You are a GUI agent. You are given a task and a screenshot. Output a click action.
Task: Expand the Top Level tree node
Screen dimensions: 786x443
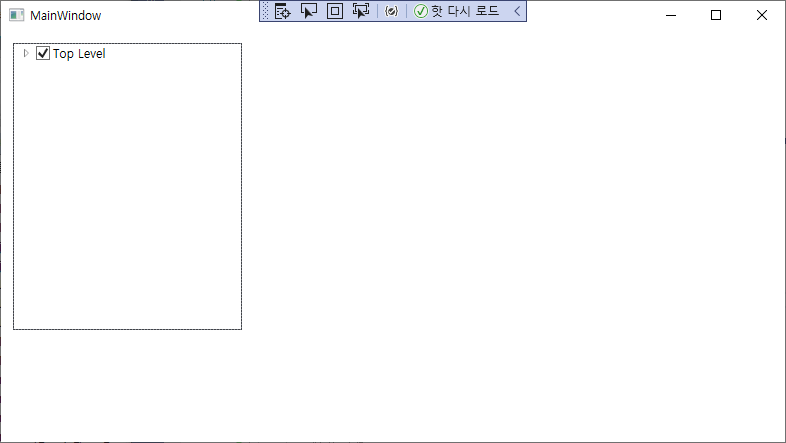pos(26,53)
